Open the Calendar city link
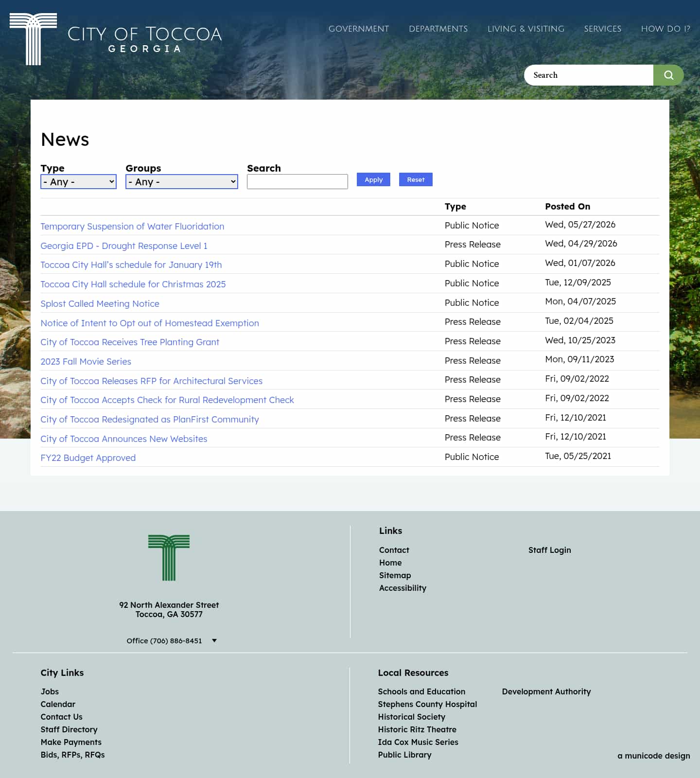This screenshot has height=778, width=700. tap(58, 704)
